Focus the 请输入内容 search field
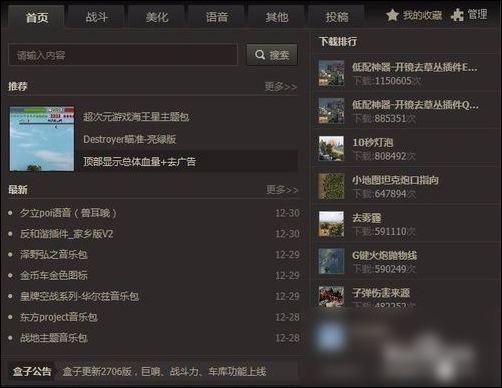The width and height of the screenshot is (502, 388). coord(123,55)
